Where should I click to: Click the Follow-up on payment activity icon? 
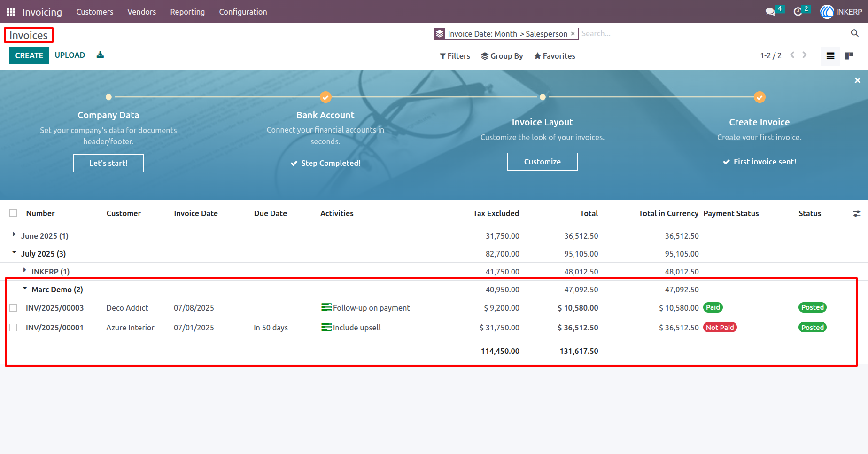coord(326,307)
